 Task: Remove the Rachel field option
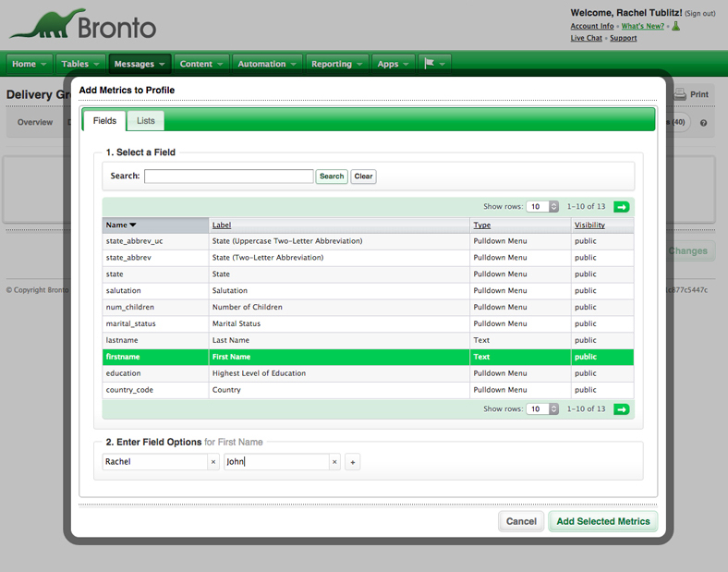point(213,462)
